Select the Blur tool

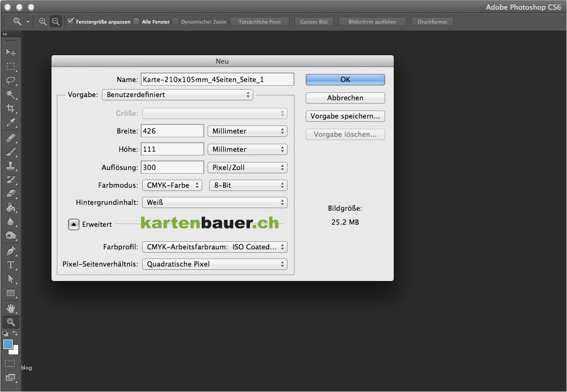coord(11,221)
